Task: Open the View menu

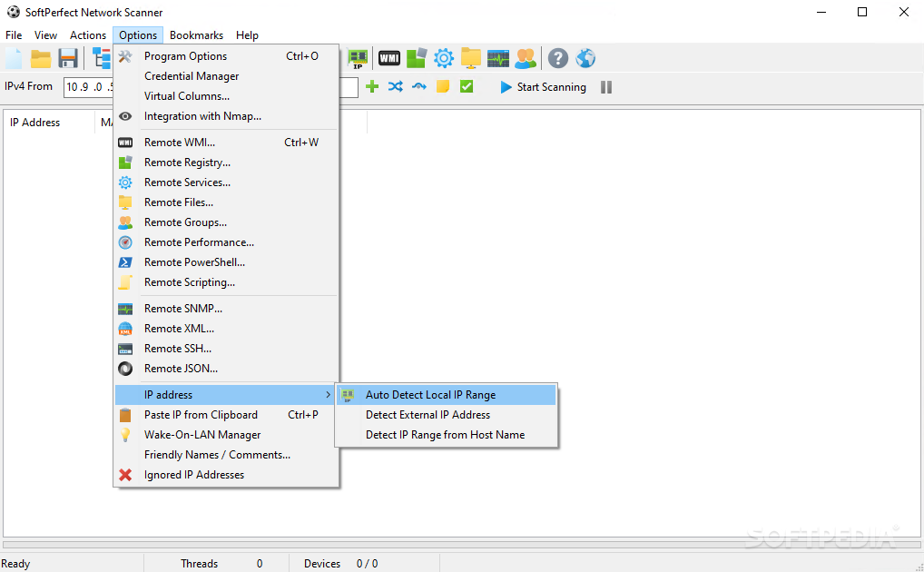Action: point(45,35)
